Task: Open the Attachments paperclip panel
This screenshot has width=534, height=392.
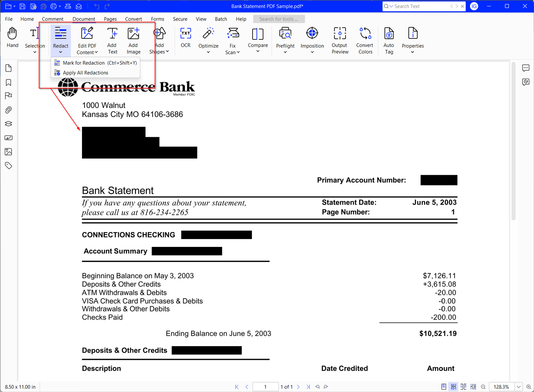Action: (9, 110)
